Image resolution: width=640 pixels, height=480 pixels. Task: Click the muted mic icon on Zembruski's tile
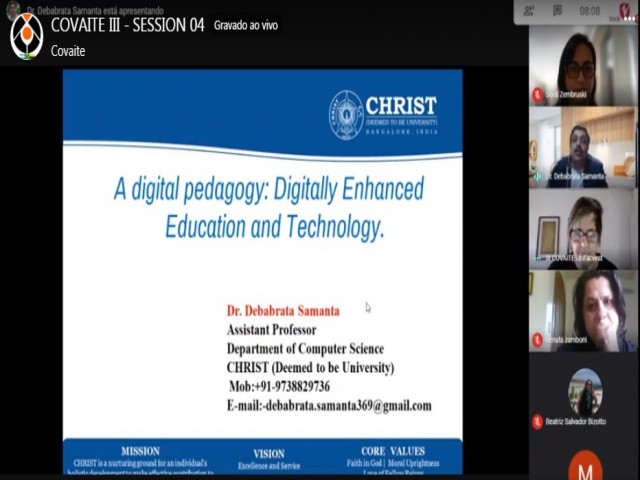point(538,95)
